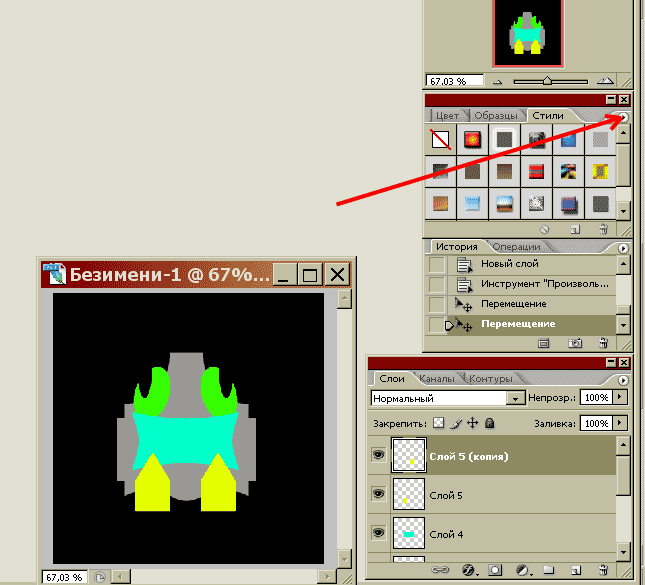This screenshot has height=585, width=645.
Task: Click the Styles panel trash icon
Action: (603, 229)
